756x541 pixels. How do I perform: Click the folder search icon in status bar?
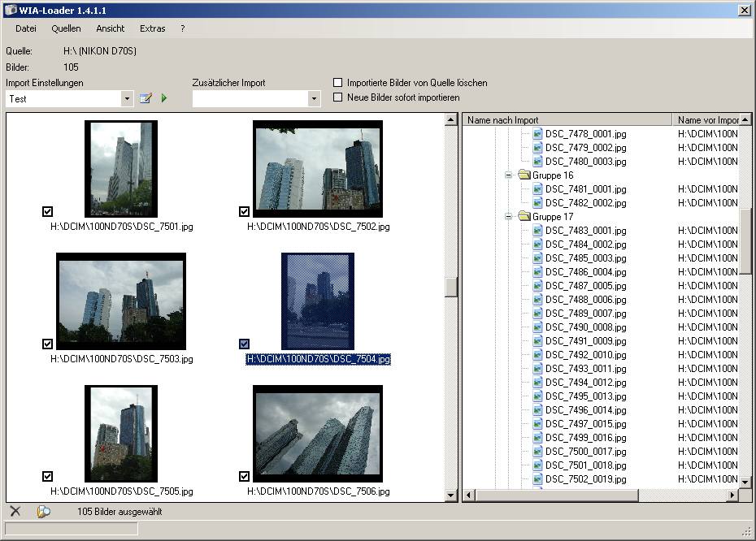click(x=44, y=511)
